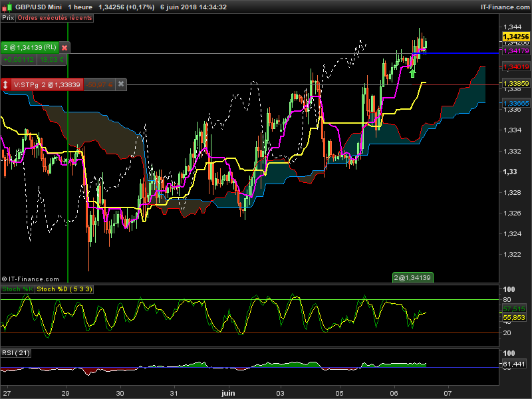Viewport: 532px width, 399px height.
Task: Click the +0,00112 position gain value
Action: pyautogui.click(x=19, y=60)
